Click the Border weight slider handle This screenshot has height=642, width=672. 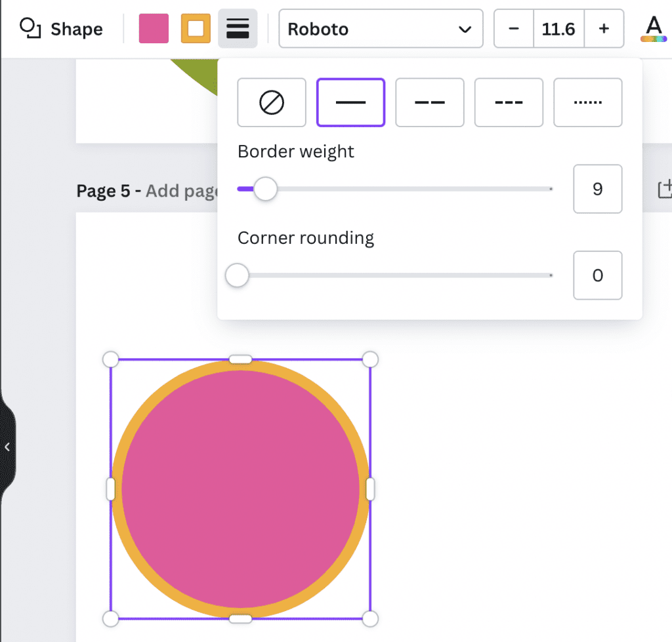(x=265, y=189)
